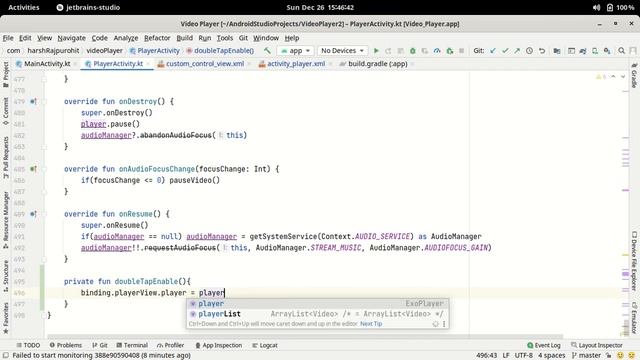Select the playerList completion suggestion
Screen dimensions: 640x360
pos(317,314)
